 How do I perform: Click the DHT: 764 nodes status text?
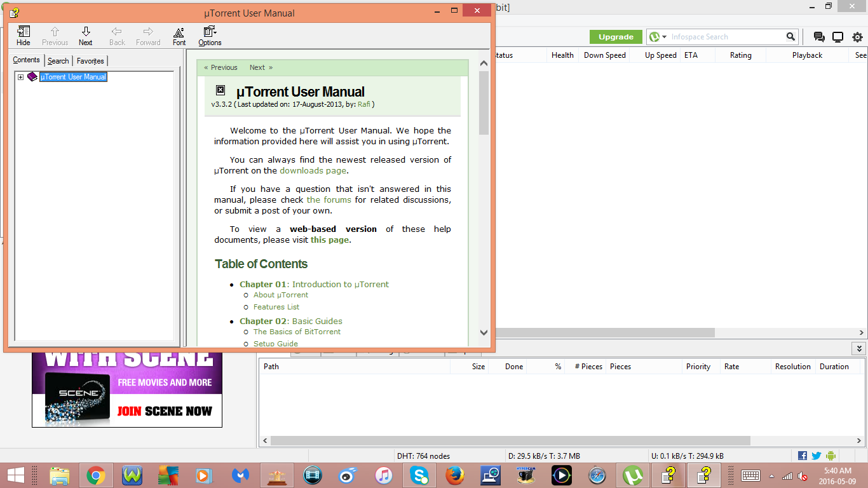click(423, 456)
